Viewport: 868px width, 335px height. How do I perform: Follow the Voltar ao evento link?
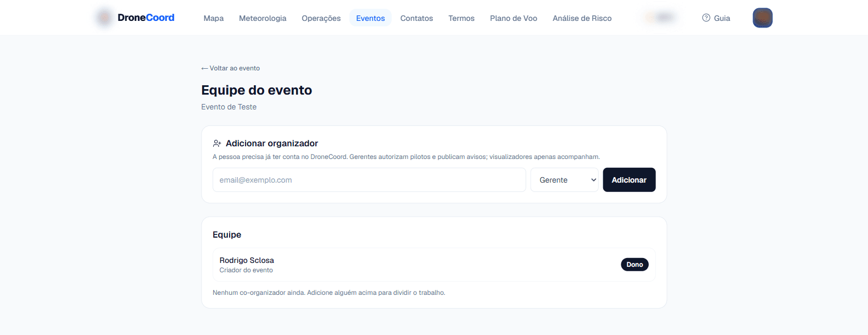coord(231,68)
